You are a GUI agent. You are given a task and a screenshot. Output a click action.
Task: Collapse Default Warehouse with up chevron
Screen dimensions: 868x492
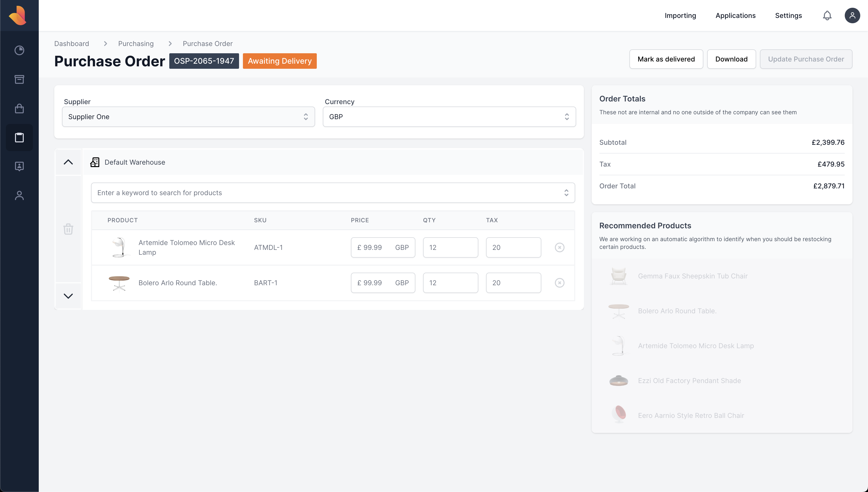point(68,162)
